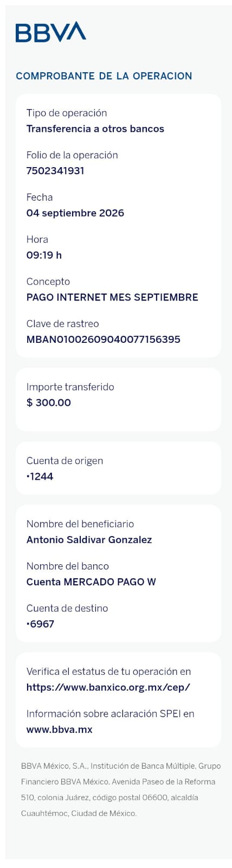Click the transferred amount $ 300.00
Image resolution: width=232 pixels, height=868 pixels.
coord(49,403)
